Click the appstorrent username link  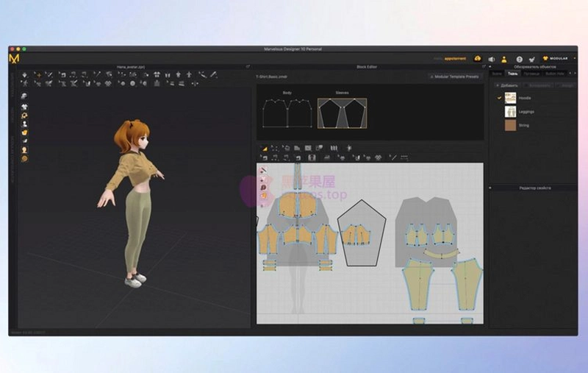click(455, 59)
